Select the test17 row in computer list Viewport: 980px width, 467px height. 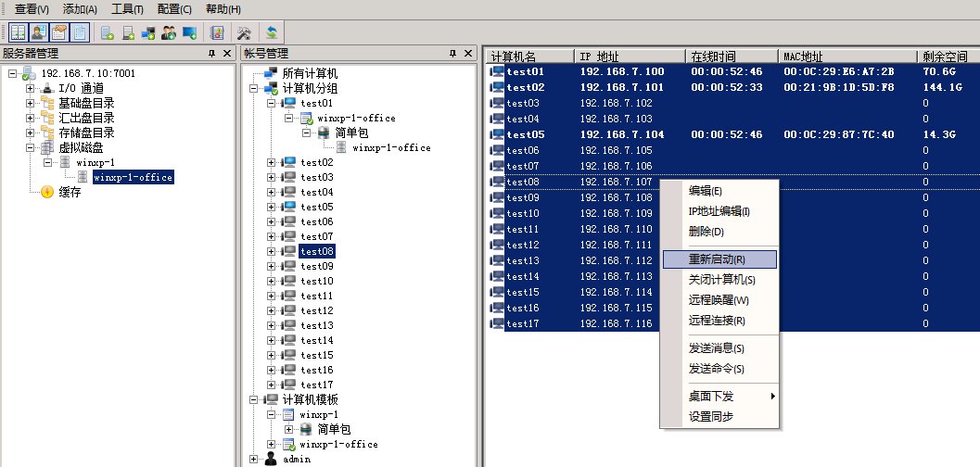[x=733, y=323]
